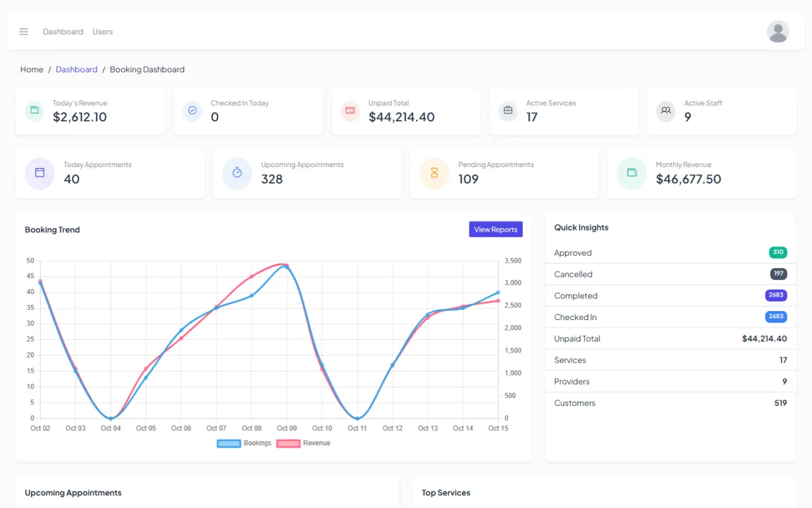Click the Dashboard breadcrumb link
The width and height of the screenshot is (812, 508).
[x=77, y=70]
